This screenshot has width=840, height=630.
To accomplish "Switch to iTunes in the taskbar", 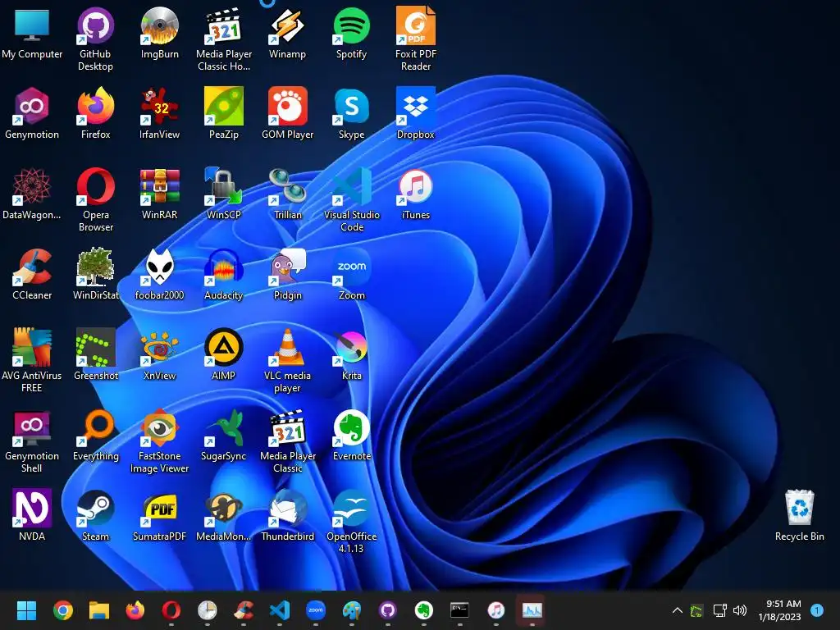I will [x=496, y=609].
